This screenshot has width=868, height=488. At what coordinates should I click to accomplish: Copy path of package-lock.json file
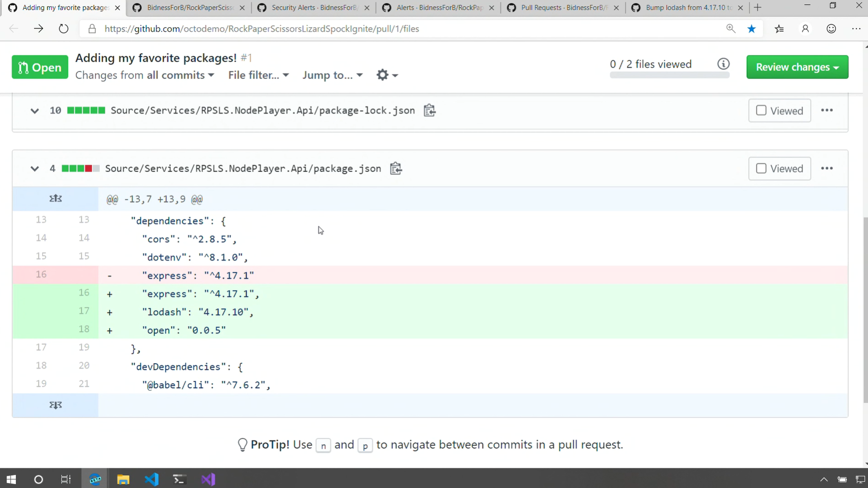(429, 110)
